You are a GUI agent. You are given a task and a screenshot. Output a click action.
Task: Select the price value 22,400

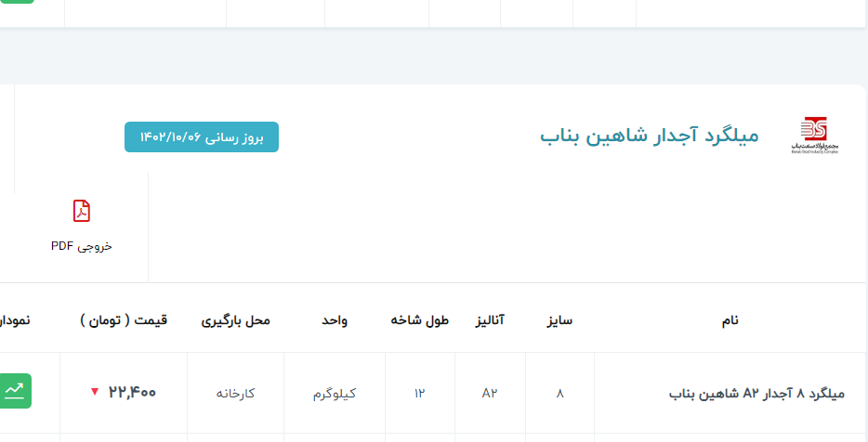point(132,393)
